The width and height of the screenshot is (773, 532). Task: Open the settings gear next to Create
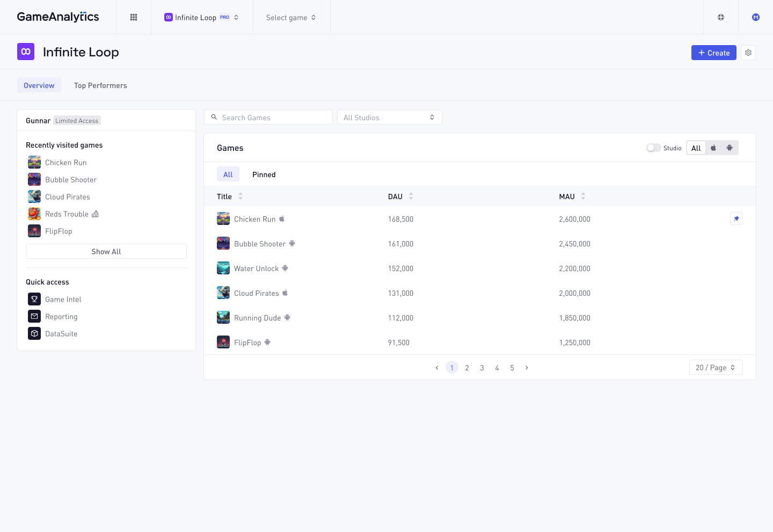[748, 53]
